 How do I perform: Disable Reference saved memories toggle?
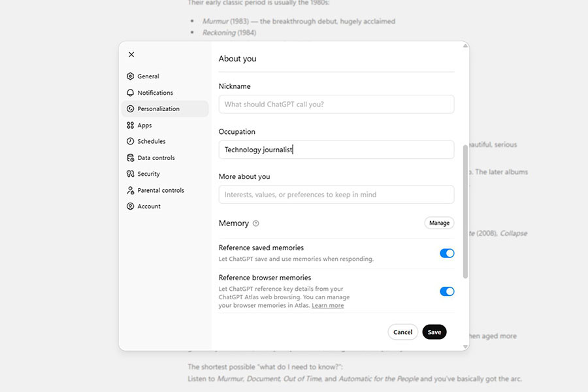click(447, 253)
